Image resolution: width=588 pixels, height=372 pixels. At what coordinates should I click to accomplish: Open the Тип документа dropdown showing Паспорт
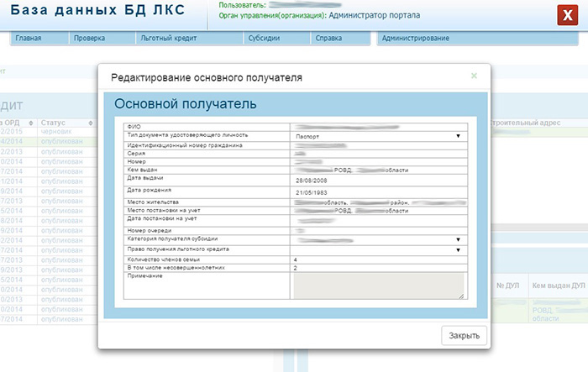click(378, 136)
